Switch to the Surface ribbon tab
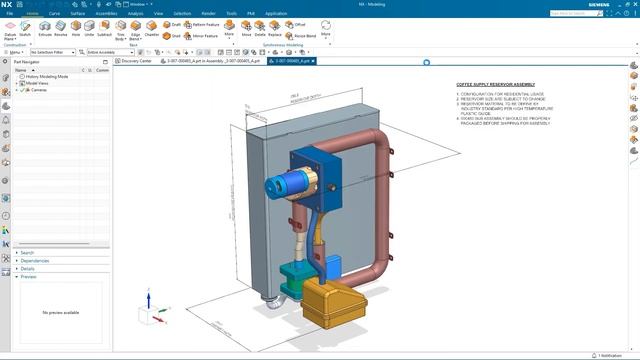Screen dimensions: 640x360 pyautogui.click(x=78, y=13)
